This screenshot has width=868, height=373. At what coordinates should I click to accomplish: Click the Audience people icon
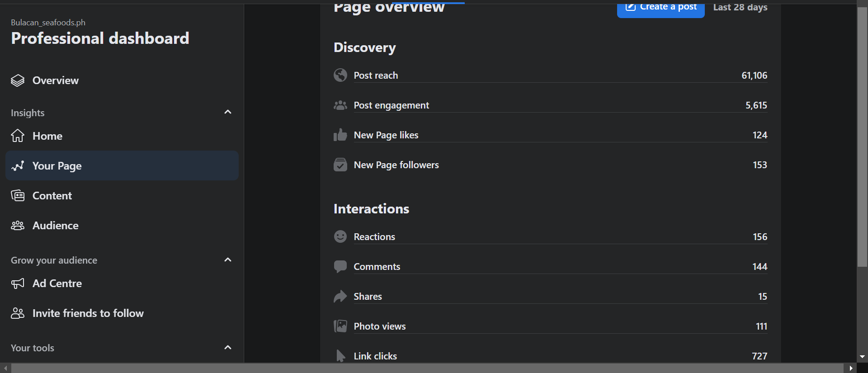click(x=18, y=226)
